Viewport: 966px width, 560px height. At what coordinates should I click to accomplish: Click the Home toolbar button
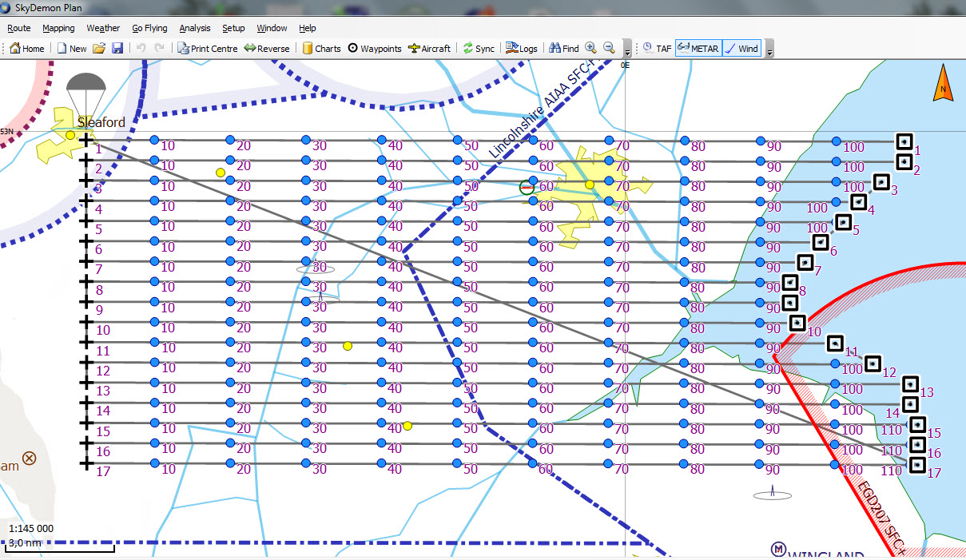click(26, 48)
